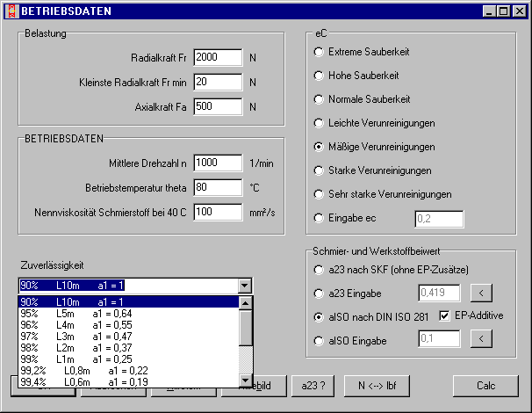Screen dimensions: 532x413
Task: Click the Radialkraft Fr input field
Action: click(x=217, y=57)
